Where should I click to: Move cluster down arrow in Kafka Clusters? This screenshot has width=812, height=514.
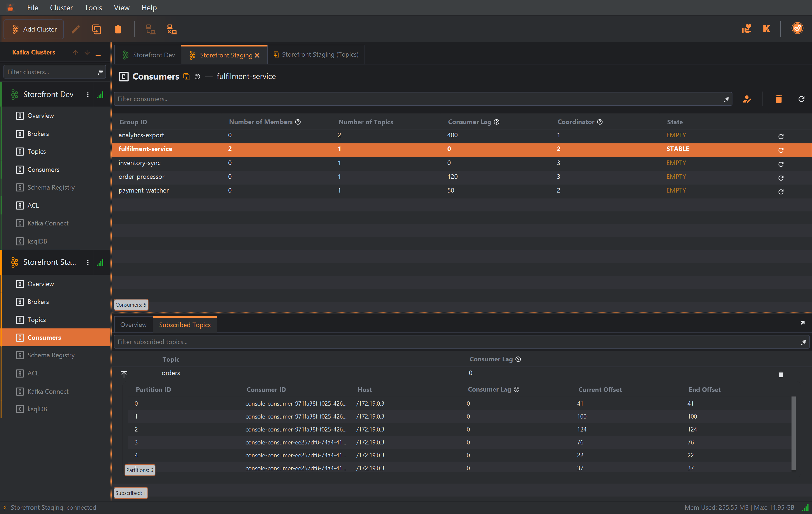coord(87,53)
